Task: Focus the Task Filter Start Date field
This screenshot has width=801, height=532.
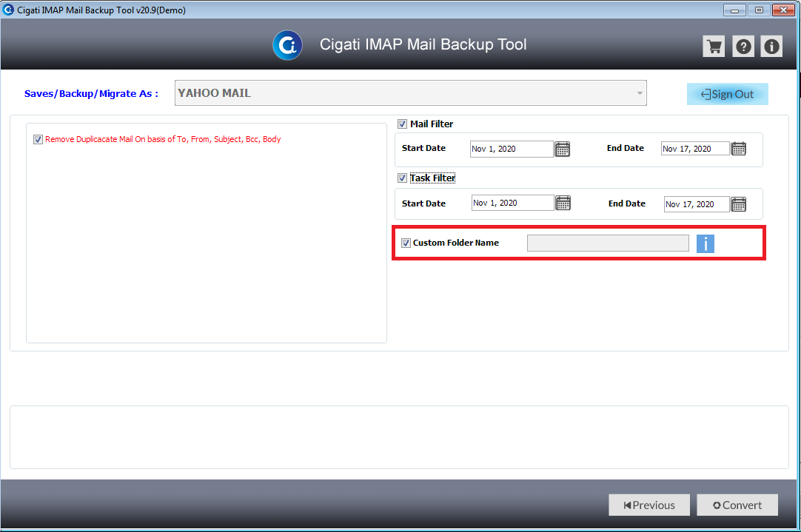Action: tap(513, 203)
